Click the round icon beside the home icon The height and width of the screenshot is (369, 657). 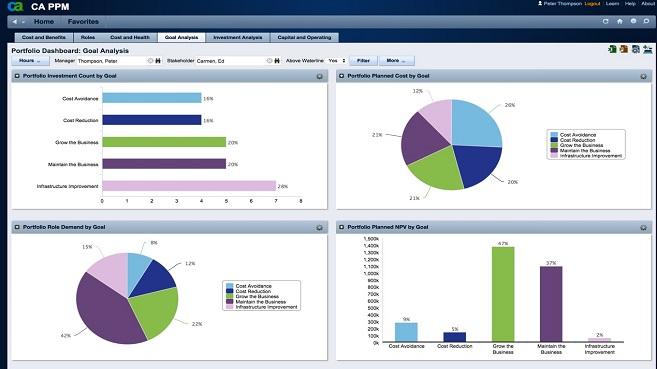pos(633,21)
